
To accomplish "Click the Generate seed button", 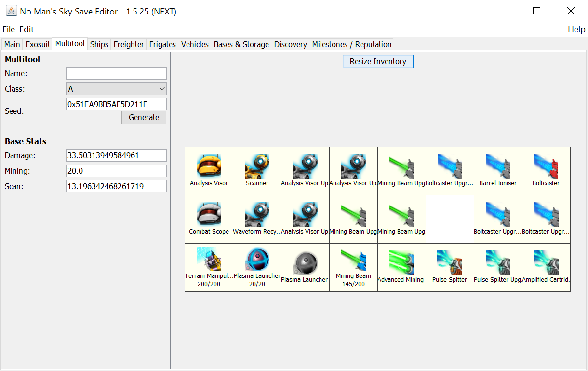I will [x=144, y=117].
